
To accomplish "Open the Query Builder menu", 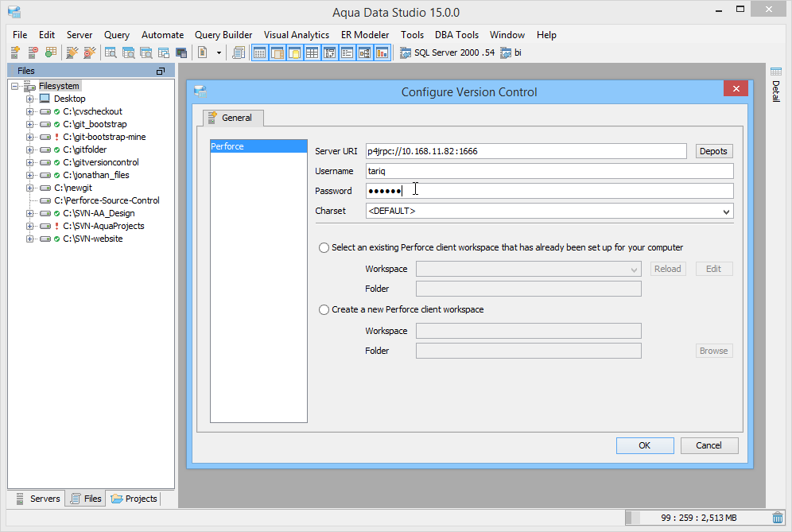I will pyautogui.click(x=223, y=35).
